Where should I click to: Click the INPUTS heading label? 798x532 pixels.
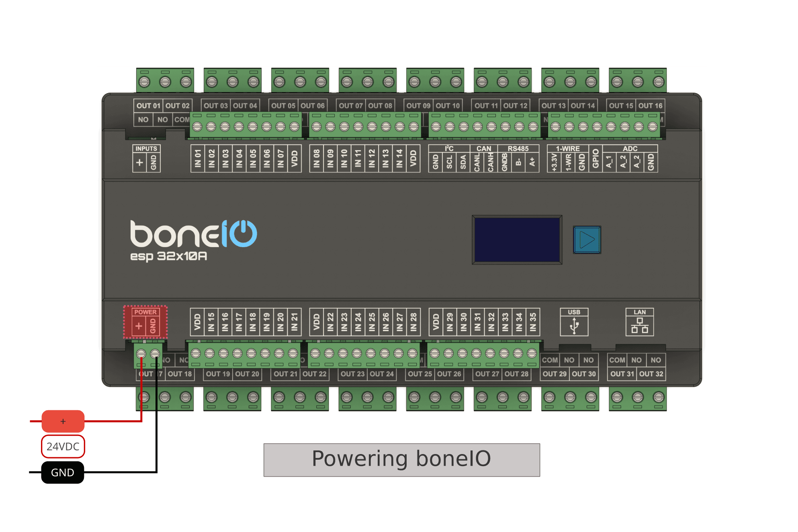(146, 148)
